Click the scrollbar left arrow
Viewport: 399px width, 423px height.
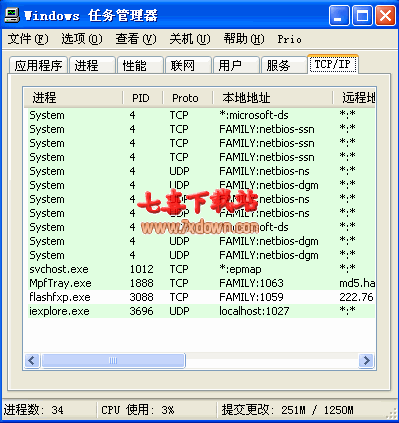tap(32, 360)
